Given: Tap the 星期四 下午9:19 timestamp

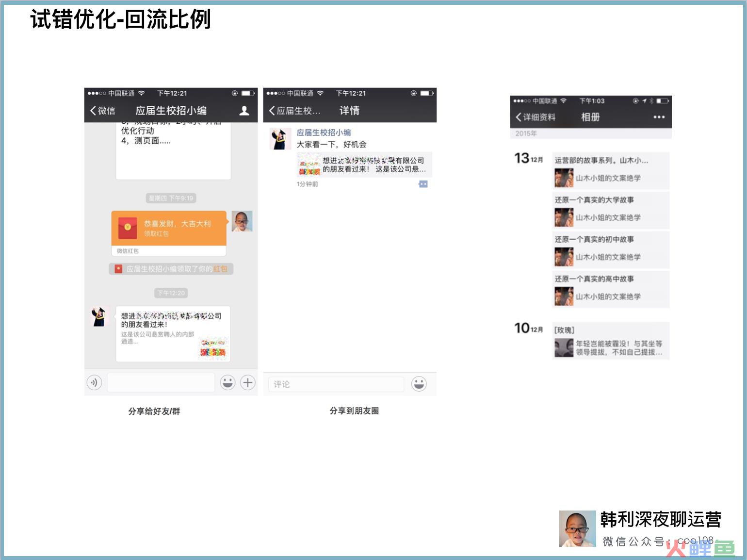Looking at the screenshot, I should (171, 198).
